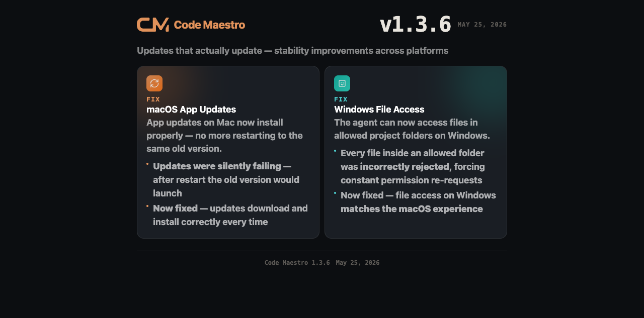Click 'Every file inside an allowed folder' bullet

coord(413,166)
